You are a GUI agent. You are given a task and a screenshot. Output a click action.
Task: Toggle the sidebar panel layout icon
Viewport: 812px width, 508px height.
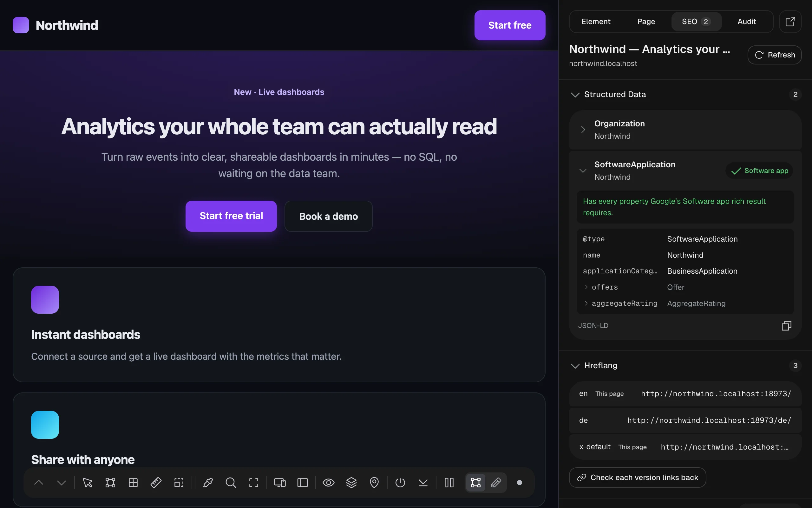pyautogui.click(x=303, y=483)
